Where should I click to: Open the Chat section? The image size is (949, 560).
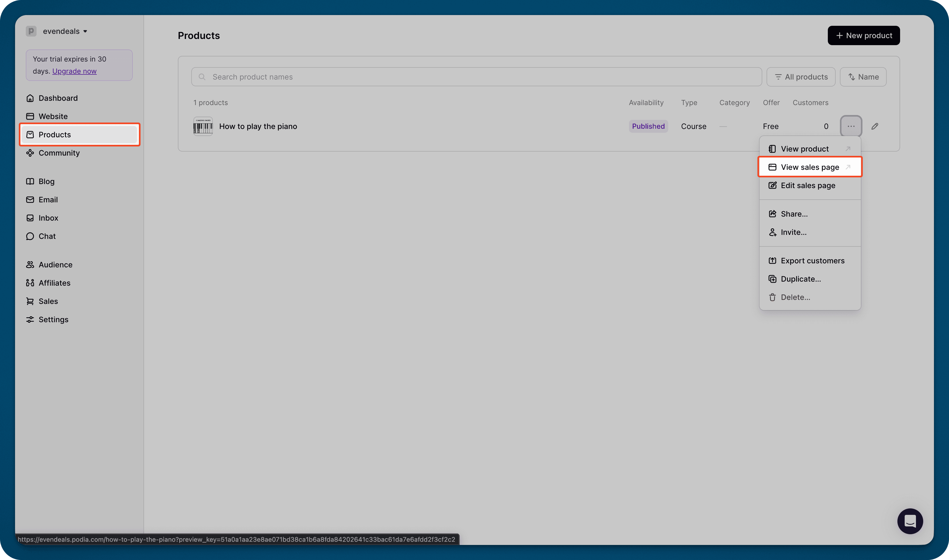[x=47, y=236]
